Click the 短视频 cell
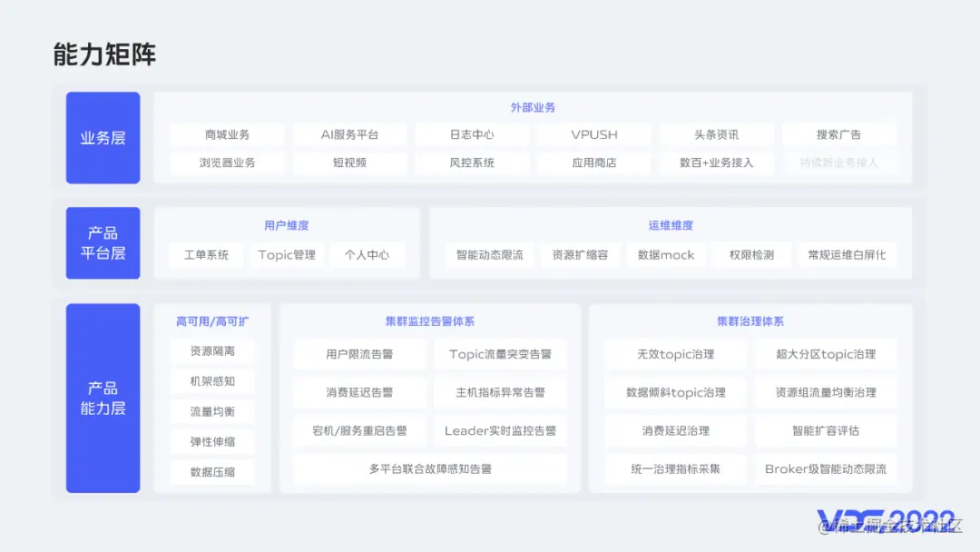The image size is (980, 552). (x=349, y=164)
